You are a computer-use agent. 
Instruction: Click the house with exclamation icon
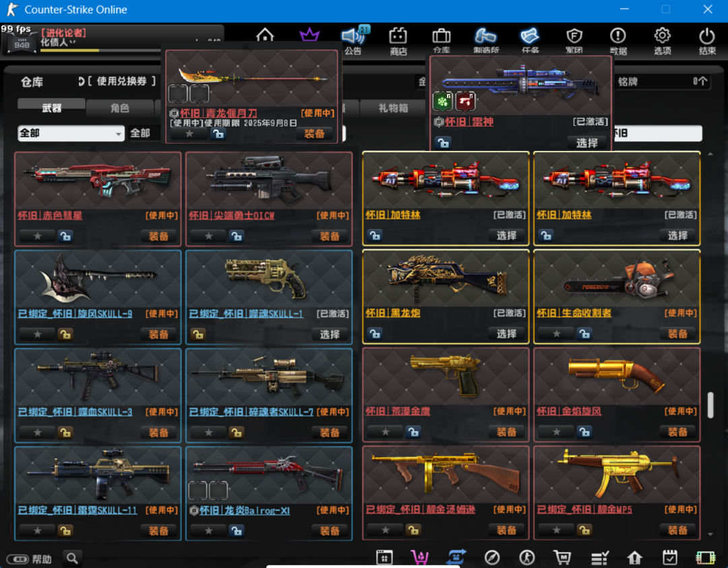point(635,557)
